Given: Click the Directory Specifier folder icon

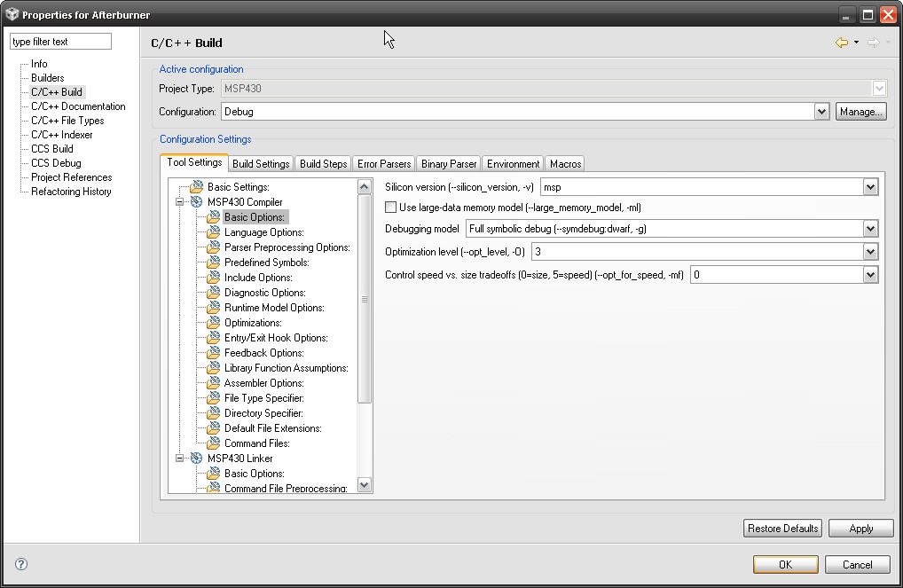Looking at the screenshot, I should 213,412.
